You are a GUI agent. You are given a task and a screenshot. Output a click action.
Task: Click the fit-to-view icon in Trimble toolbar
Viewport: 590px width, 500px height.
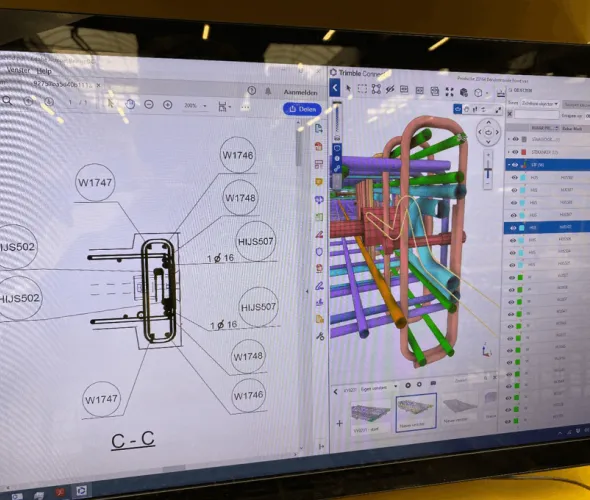449,92
